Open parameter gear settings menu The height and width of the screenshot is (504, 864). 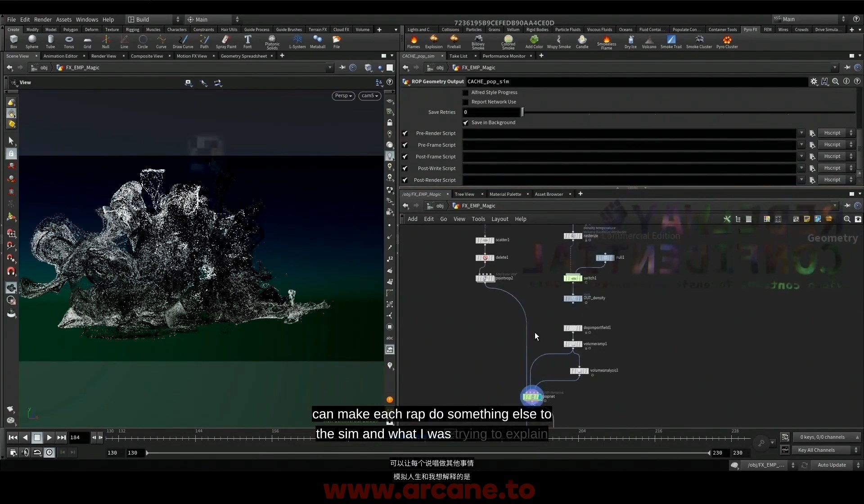tap(814, 81)
